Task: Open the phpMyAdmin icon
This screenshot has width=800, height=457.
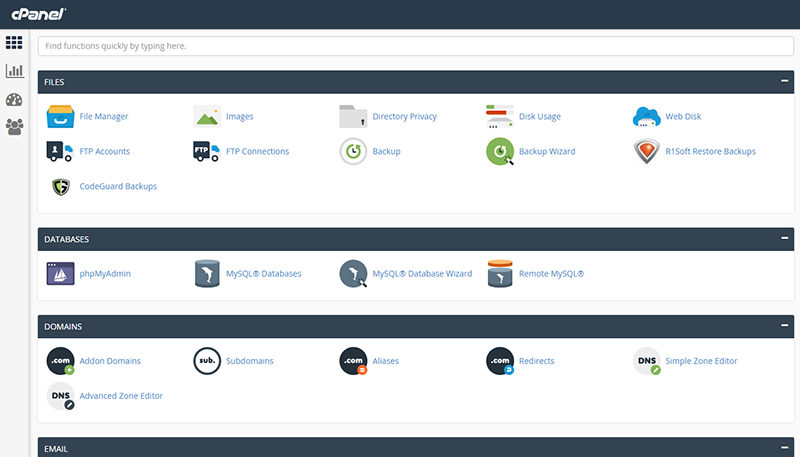Action: [x=60, y=273]
